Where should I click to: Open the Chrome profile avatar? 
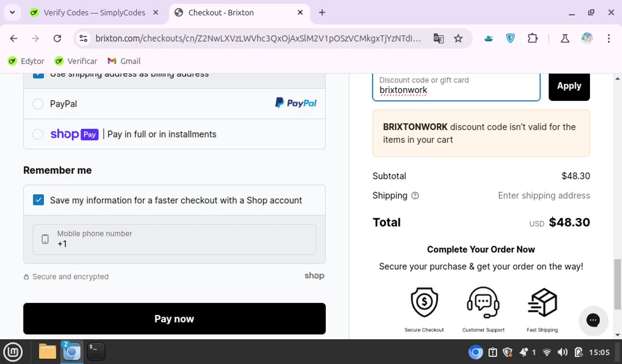point(587,39)
